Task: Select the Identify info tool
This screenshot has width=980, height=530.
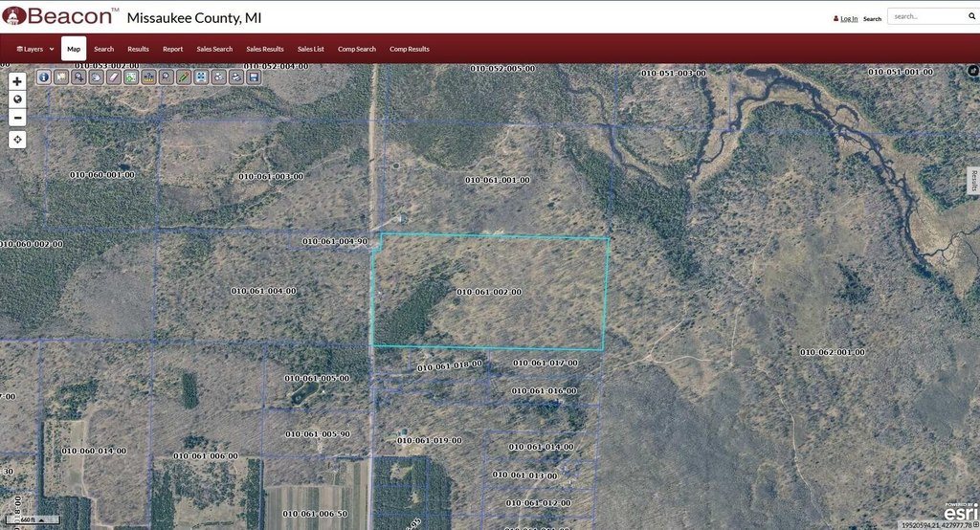Action: [x=44, y=77]
